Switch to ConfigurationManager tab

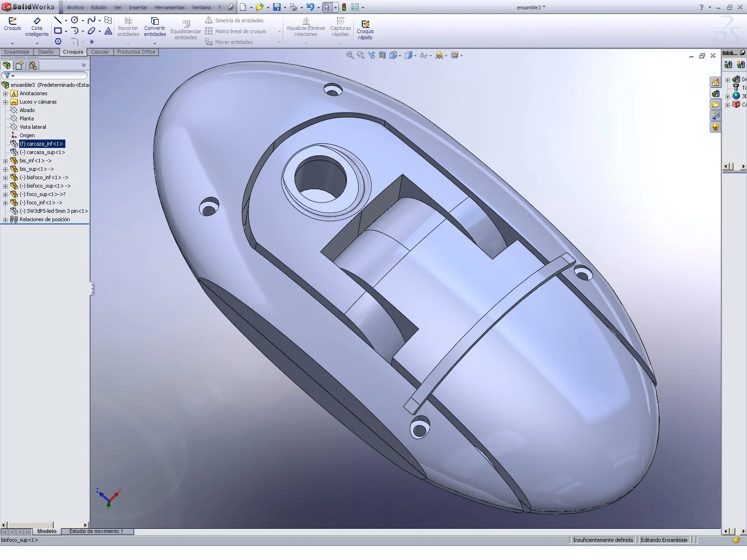(32, 65)
